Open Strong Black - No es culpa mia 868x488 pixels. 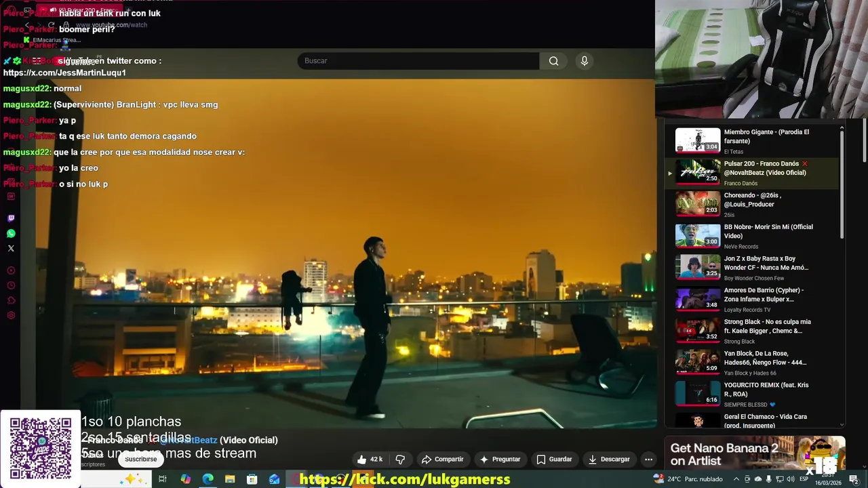(751, 330)
